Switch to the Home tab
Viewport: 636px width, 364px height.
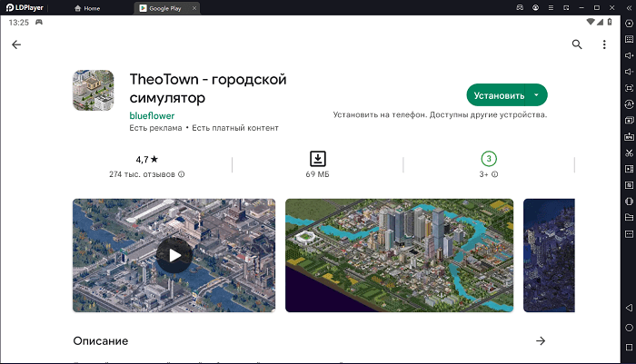[x=87, y=8]
